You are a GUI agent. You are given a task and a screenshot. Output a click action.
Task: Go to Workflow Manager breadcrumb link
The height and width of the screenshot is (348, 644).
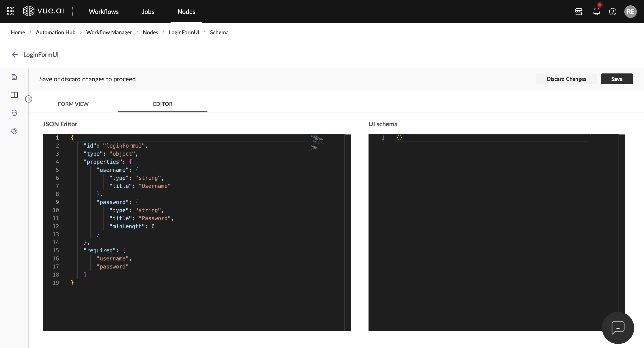[109, 32]
